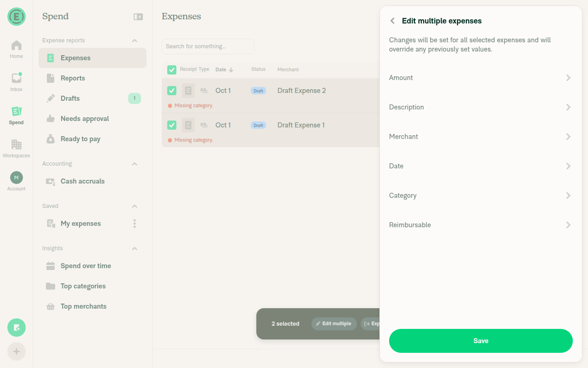Click the cash type icon for Draft Expense 1
This screenshot has height=368, width=588.
[x=204, y=125]
